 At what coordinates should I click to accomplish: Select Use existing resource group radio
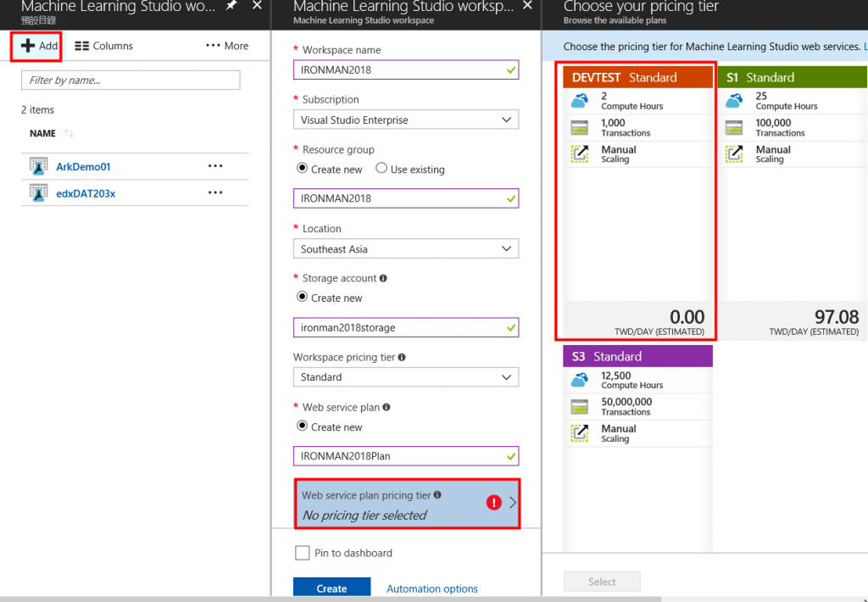(381, 168)
